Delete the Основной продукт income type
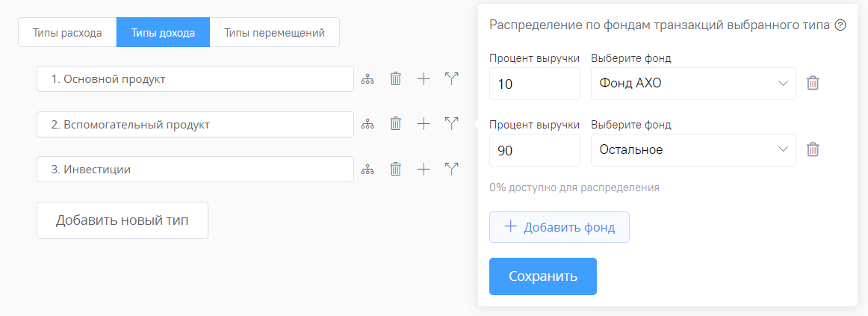This screenshot has height=316, width=868. [x=395, y=78]
